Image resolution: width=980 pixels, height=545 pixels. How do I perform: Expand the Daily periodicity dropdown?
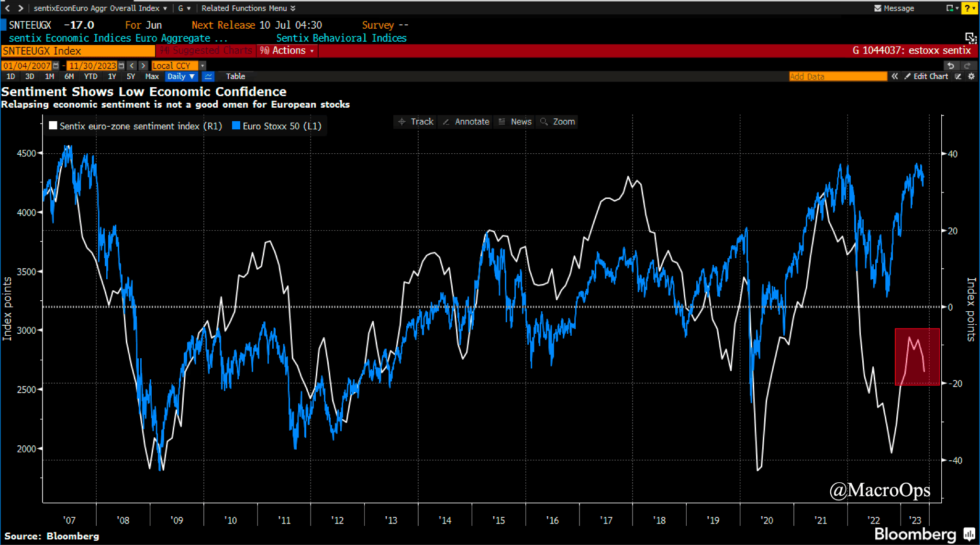tap(181, 76)
